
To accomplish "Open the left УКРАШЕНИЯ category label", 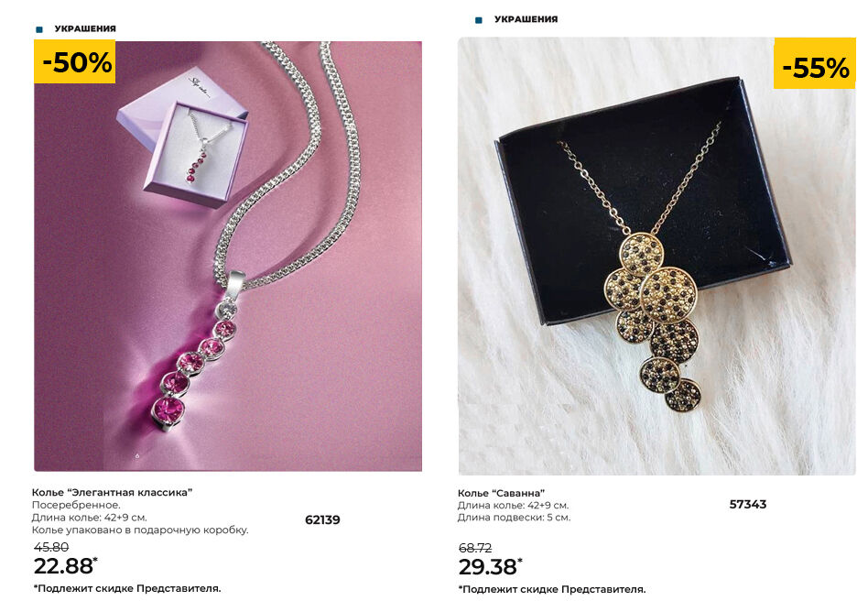I will (85, 28).
